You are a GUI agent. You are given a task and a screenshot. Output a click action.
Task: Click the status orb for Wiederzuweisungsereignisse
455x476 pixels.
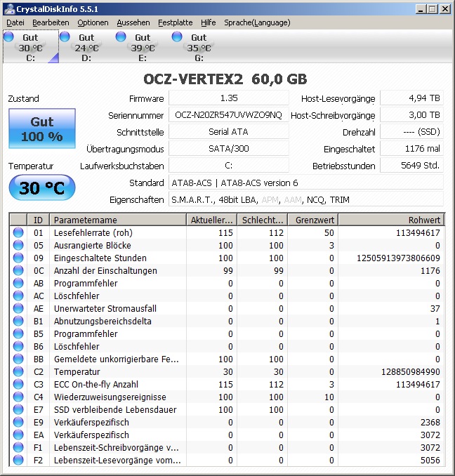click(18, 397)
